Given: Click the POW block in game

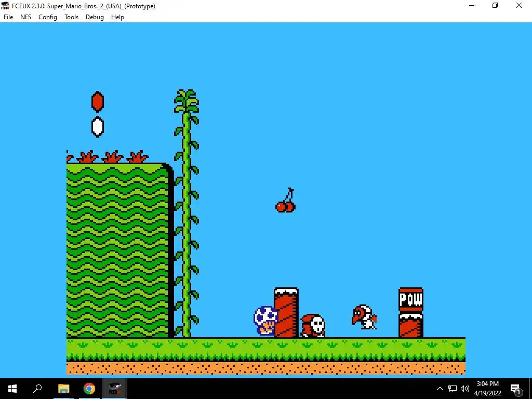Looking at the screenshot, I should pos(411,300).
